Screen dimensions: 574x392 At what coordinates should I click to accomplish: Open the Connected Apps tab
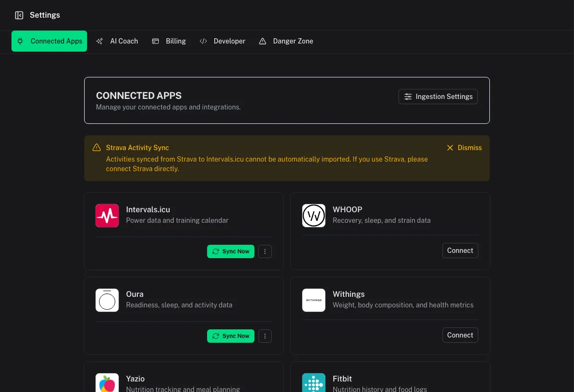pos(49,41)
